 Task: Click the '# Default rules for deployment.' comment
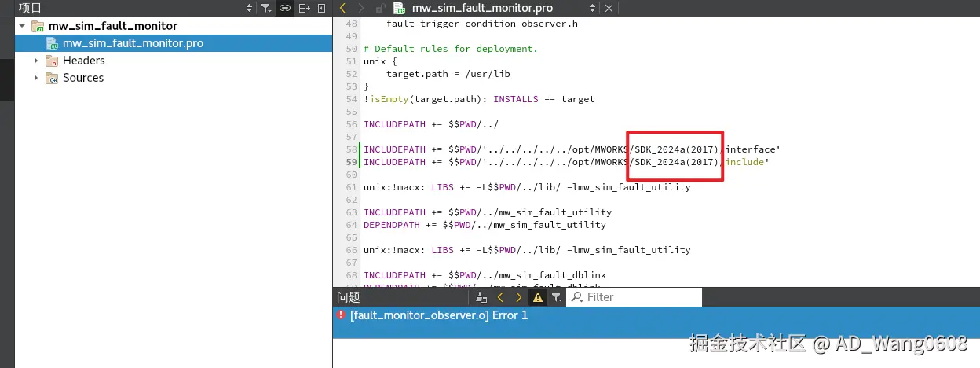pos(451,49)
